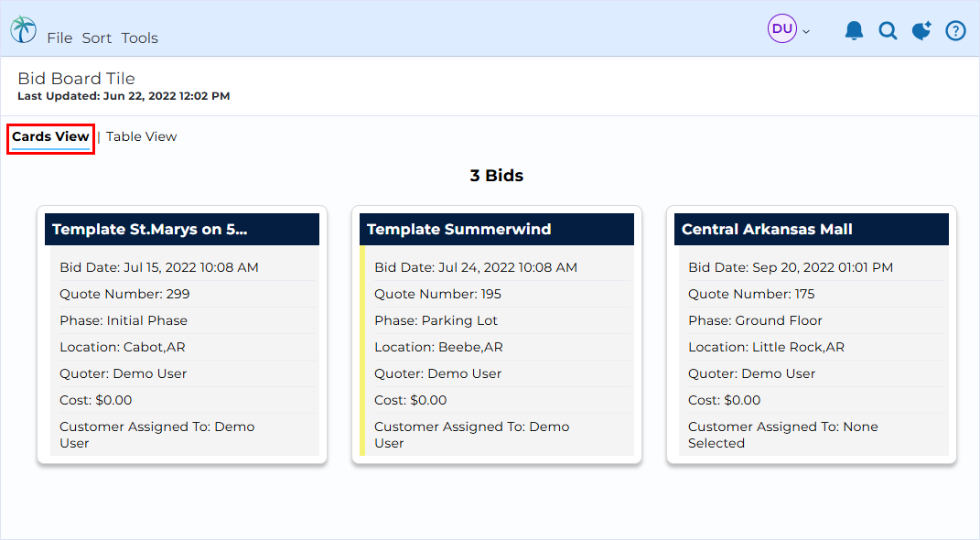Screen dimensions: 980x540
Task: Open the Central Arkansas Mall card title
Action: coord(767,230)
